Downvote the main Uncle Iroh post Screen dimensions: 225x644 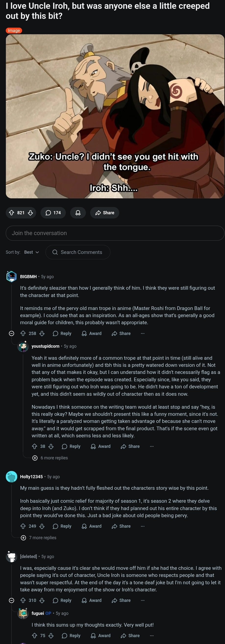click(x=31, y=213)
